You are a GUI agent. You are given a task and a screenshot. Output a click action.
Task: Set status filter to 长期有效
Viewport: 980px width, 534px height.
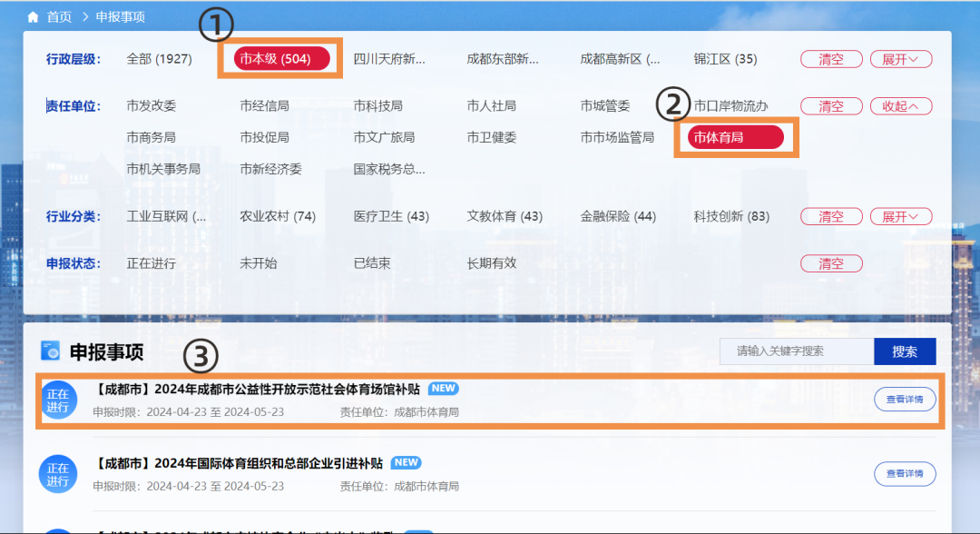point(491,263)
